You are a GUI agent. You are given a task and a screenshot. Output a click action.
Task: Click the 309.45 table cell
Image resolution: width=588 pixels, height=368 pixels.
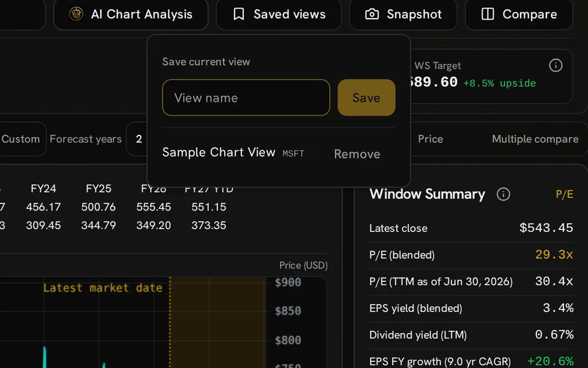tap(43, 225)
